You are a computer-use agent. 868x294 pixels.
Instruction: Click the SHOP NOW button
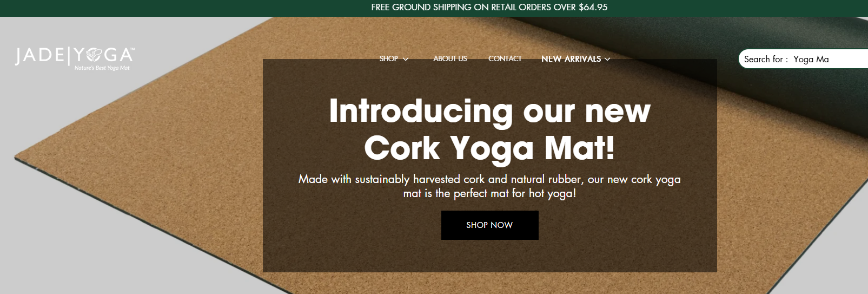click(489, 225)
